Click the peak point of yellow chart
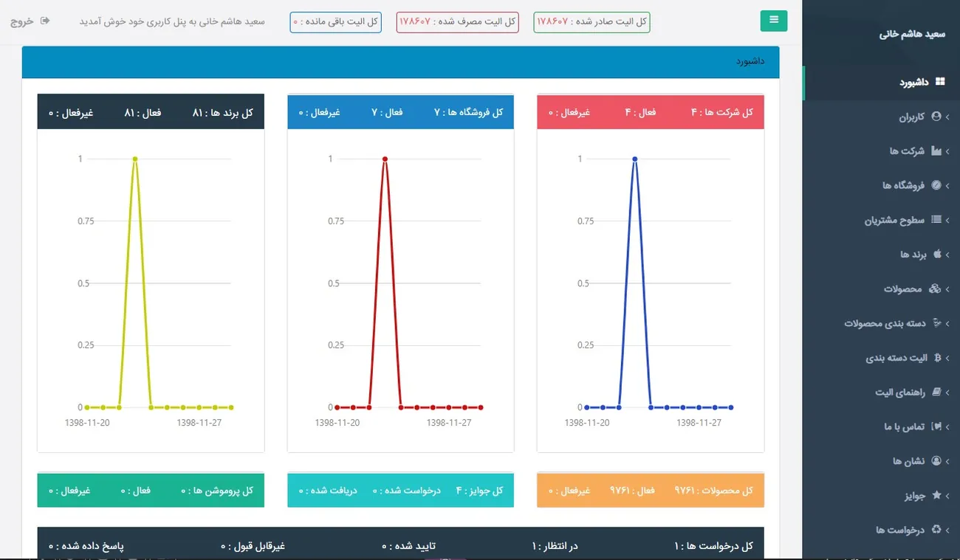The width and height of the screenshot is (960, 560). (x=135, y=159)
